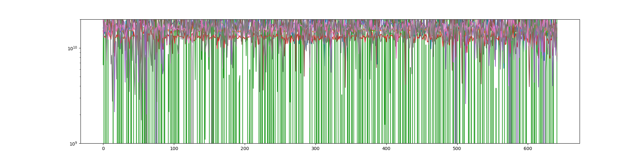Image resolution: width=644 pixels, height=161 pixels.
Task: Click the x-axis tick label 100
Action: (174, 149)
